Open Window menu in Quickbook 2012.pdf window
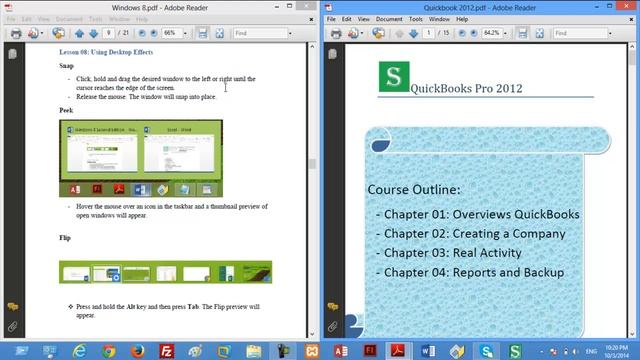The width and height of the screenshot is (640, 360). click(x=439, y=19)
